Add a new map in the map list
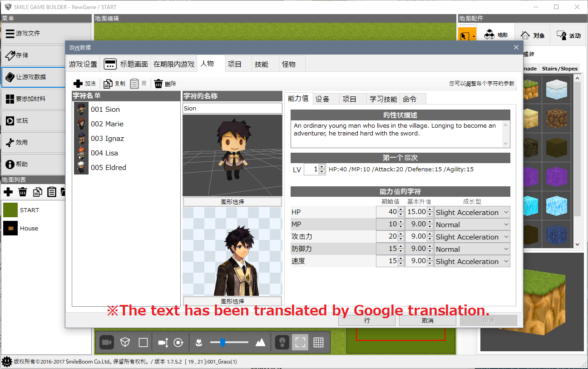The width and height of the screenshot is (588, 369). click(8, 192)
